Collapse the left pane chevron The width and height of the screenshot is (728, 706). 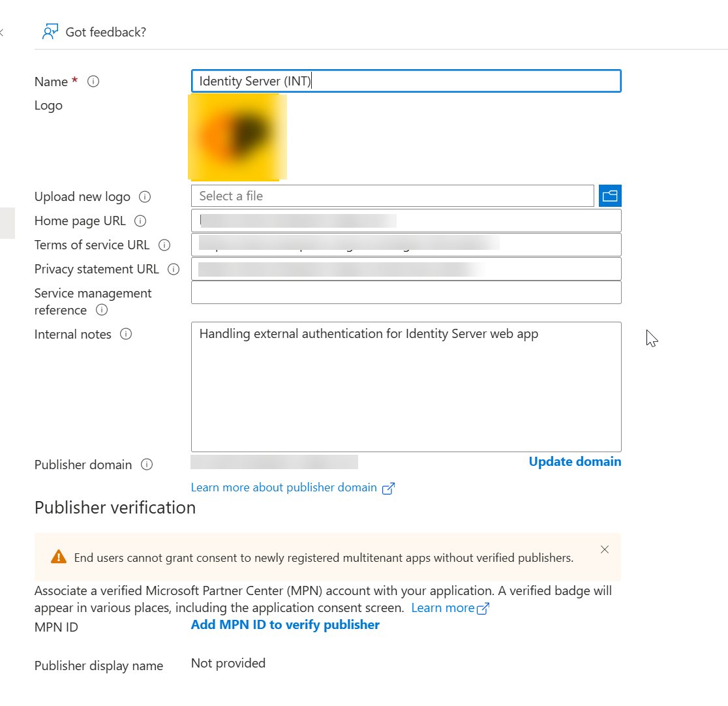(2, 32)
